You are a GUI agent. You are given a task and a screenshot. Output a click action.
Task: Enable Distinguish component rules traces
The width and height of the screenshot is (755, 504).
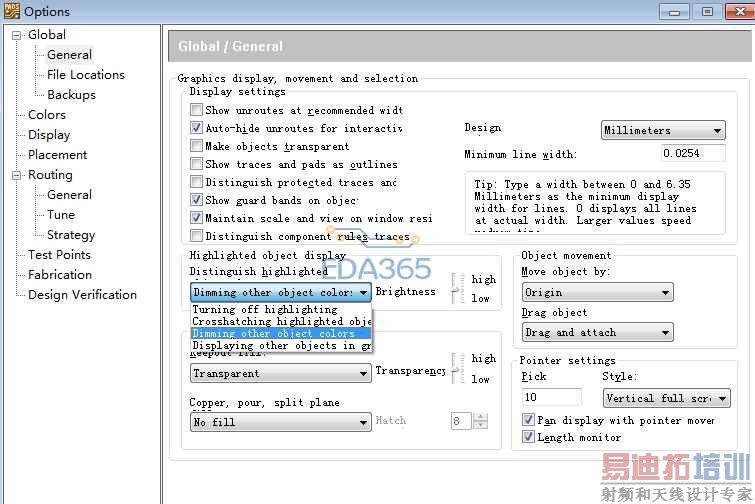tap(196, 236)
